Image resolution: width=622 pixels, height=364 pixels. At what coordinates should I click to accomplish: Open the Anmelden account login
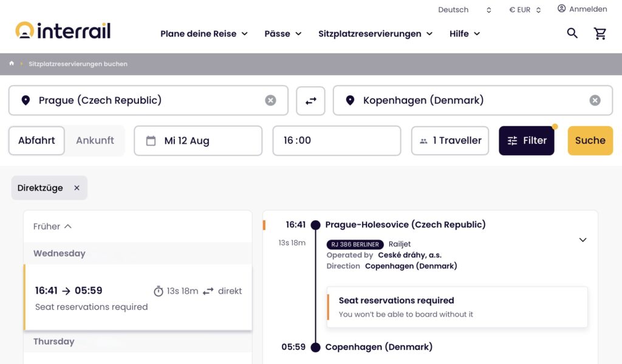[582, 9]
